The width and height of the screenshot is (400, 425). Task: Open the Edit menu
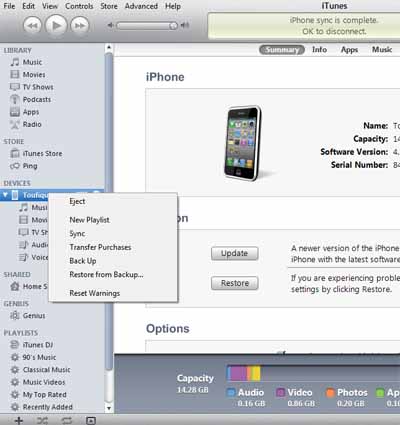coord(29,6)
